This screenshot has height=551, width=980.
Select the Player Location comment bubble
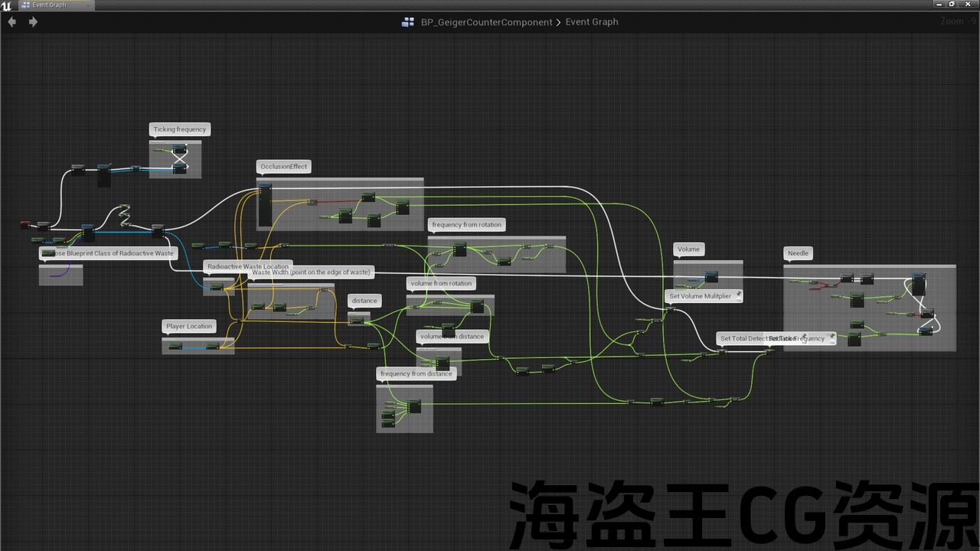[x=189, y=327]
